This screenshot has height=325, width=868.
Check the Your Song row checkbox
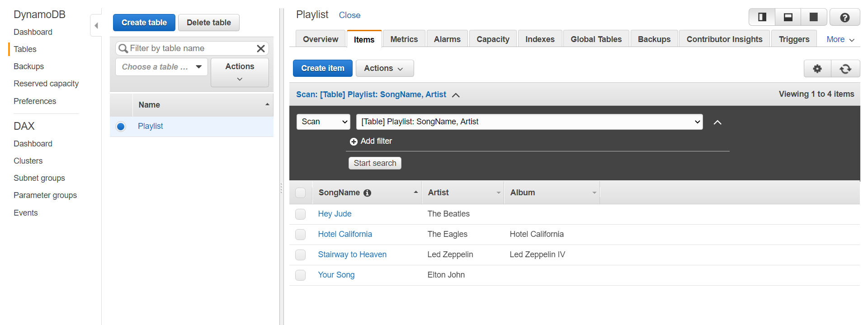[300, 275]
